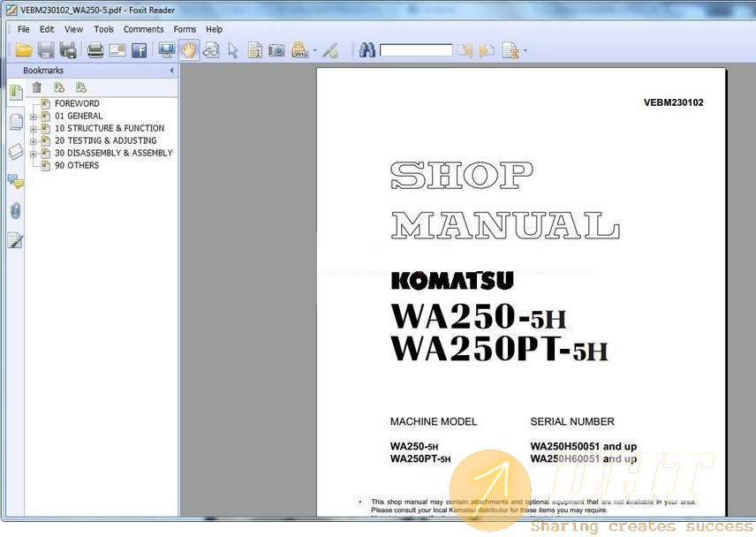The width and height of the screenshot is (756, 537).
Task: Click the search options page icon
Action: pos(510,50)
